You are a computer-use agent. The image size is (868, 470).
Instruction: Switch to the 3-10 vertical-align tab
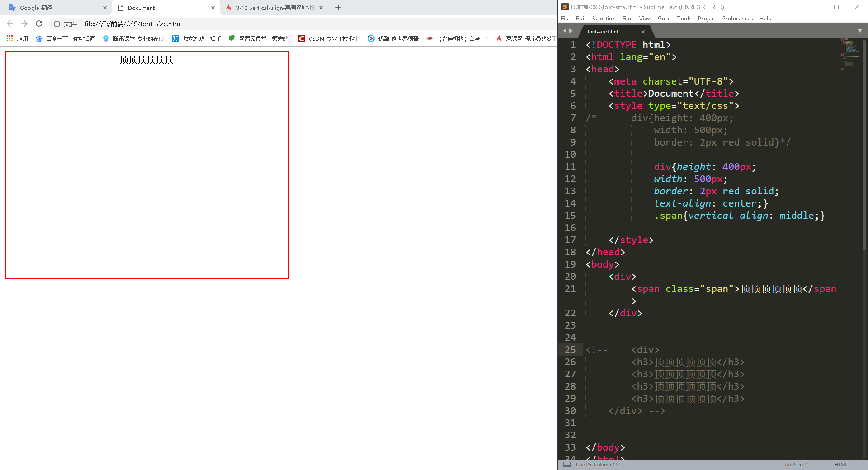pyautogui.click(x=274, y=8)
